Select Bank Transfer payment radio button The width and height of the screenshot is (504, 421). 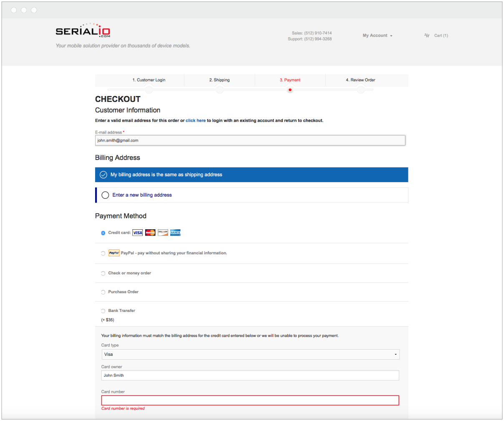point(103,311)
